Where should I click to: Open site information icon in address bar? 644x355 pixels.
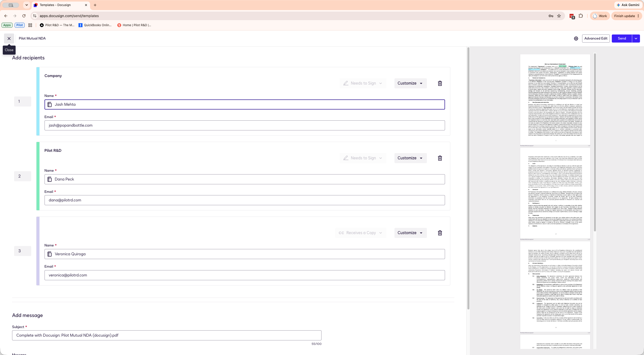click(34, 16)
